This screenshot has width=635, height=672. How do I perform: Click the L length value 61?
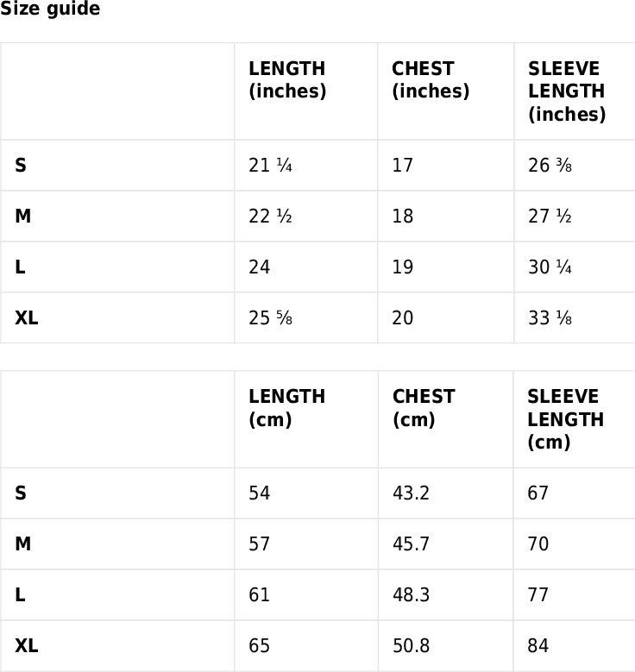(260, 595)
